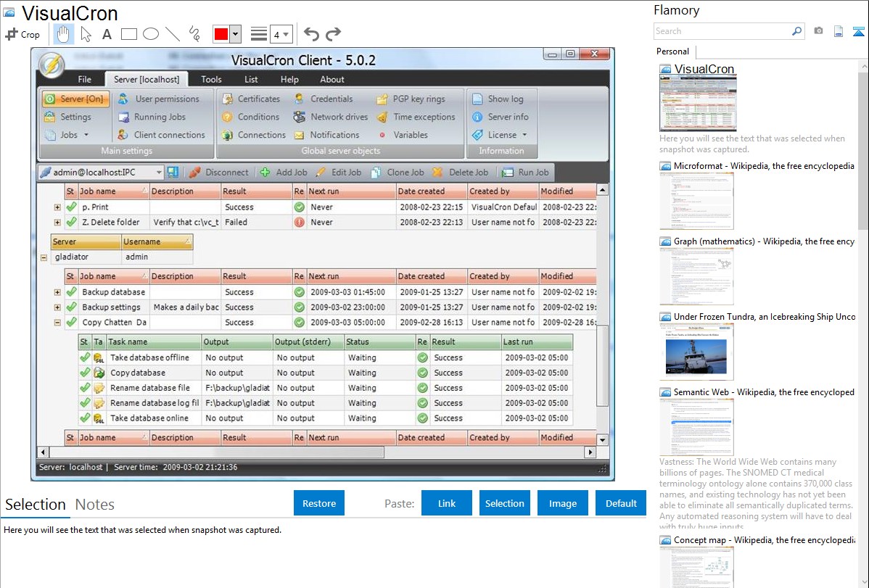Pick the rectangle shape tool
The image size is (869, 588).
pyautogui.click(x=128, y=34)
